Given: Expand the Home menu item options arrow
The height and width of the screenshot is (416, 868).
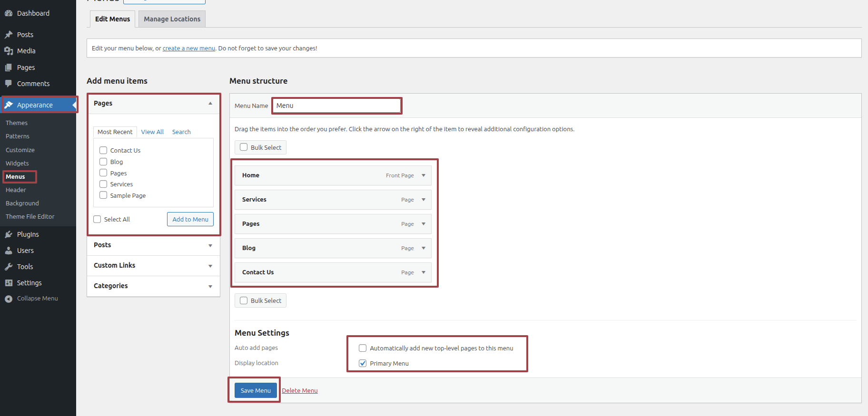Looking at the screenshot, I should click(424, 175).
